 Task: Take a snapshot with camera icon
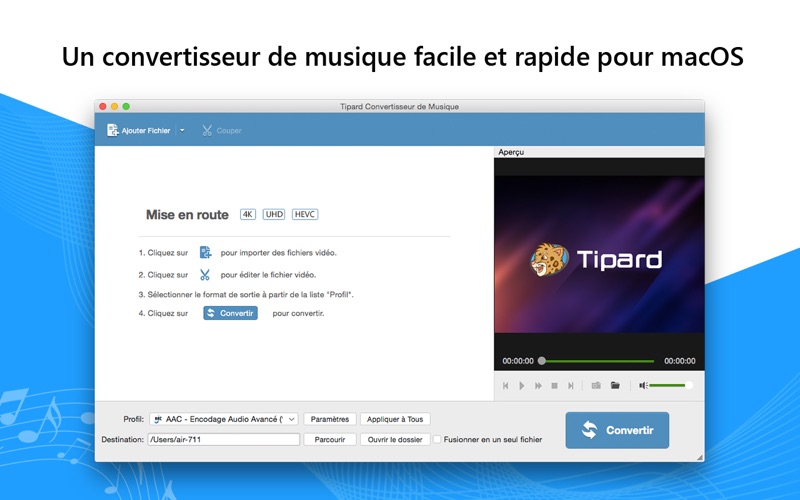pos(596,385)
